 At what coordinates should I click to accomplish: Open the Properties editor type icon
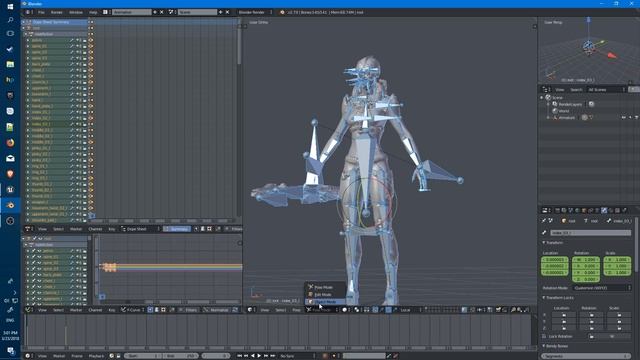pos(545,210)
